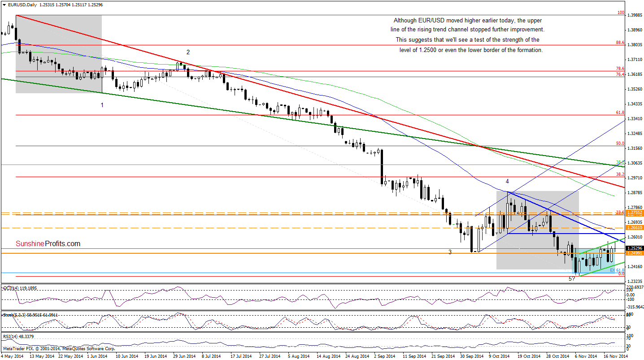The image size is (644, 360).
Task: Click the 21 Sep 2014 date label
Action: tap(443, 356)
